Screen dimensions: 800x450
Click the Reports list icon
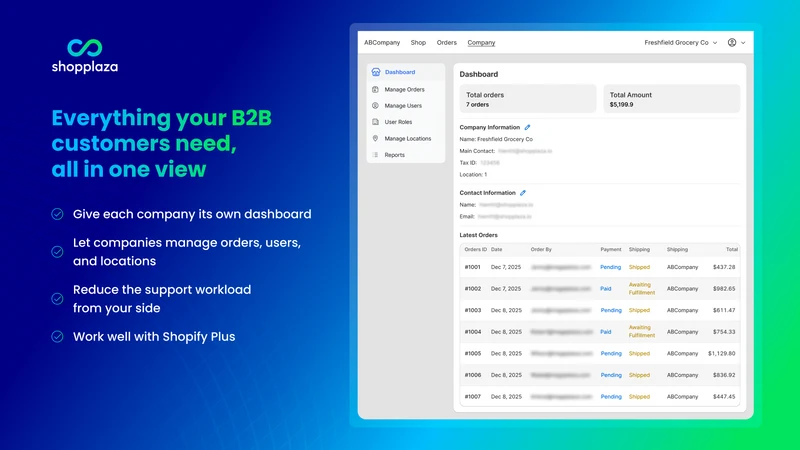point(376,155)
